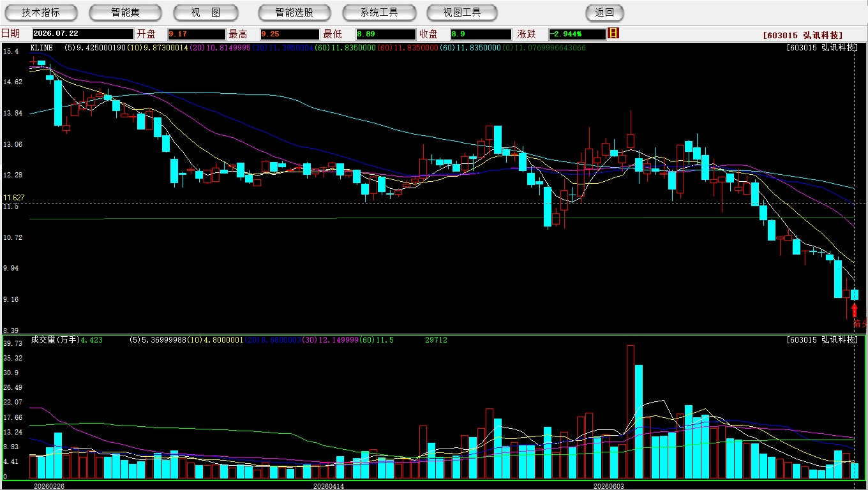Click the 13.84 price axis label

point(13,113)
